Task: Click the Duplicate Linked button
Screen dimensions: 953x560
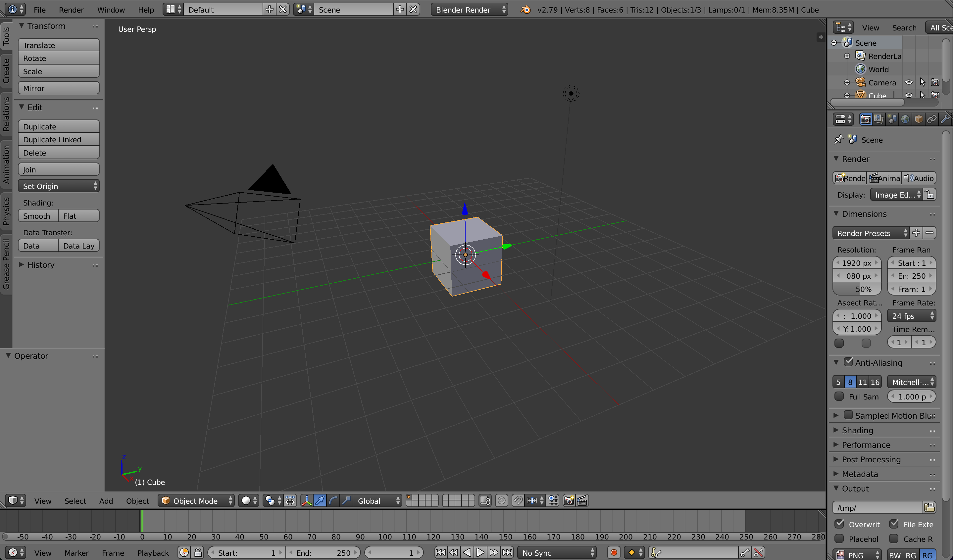Action: click(x=59, y=139)
